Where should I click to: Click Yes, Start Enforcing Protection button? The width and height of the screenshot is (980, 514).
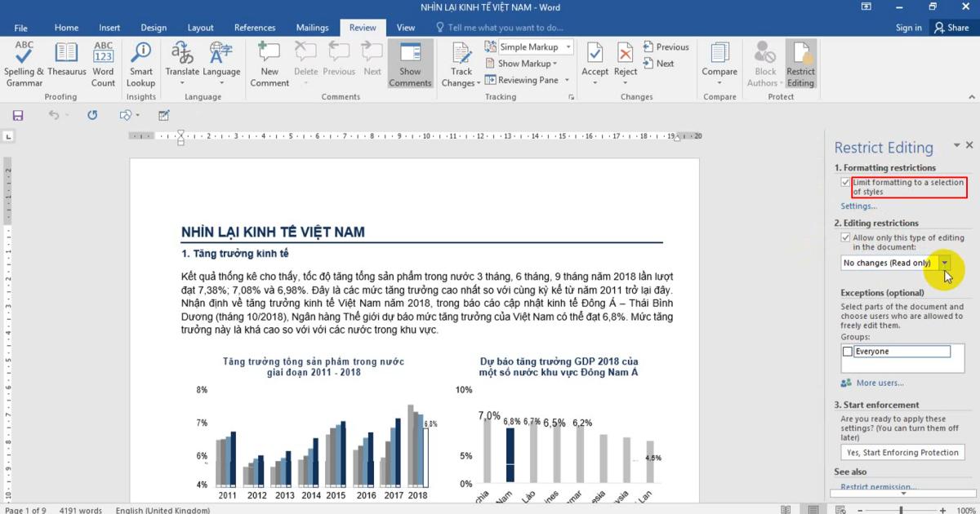902,453
